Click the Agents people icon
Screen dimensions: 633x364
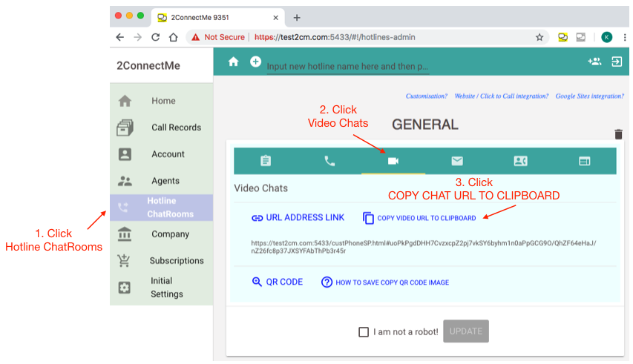(125, 181)
